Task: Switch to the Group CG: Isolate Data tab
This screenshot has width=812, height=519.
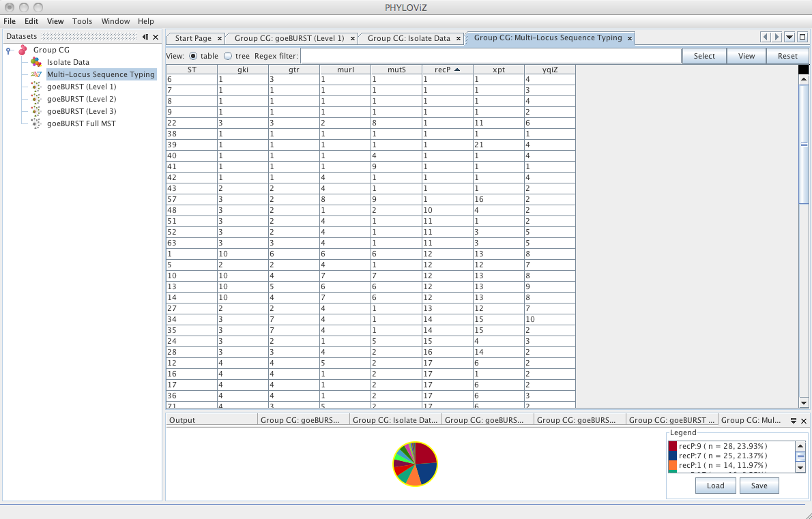Action: (409, 38)
